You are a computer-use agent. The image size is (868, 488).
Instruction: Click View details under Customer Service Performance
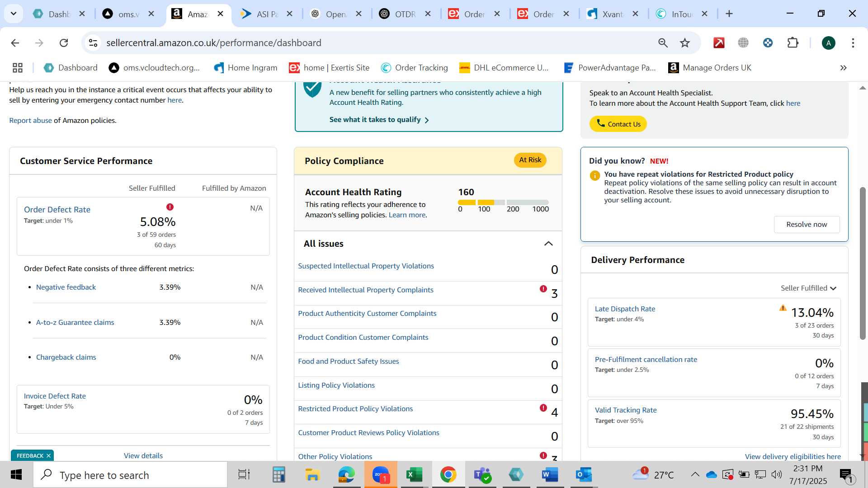click(x=143, y=456)
